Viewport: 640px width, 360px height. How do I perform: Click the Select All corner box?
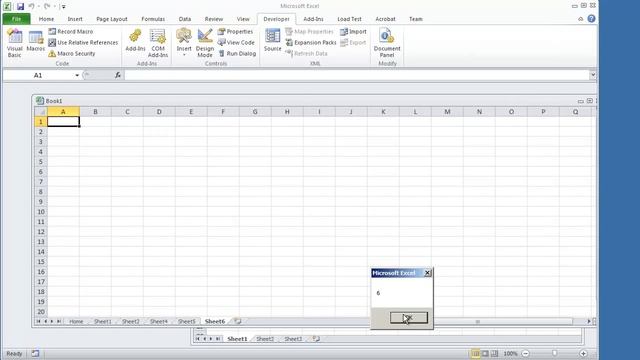click(41, 112)
